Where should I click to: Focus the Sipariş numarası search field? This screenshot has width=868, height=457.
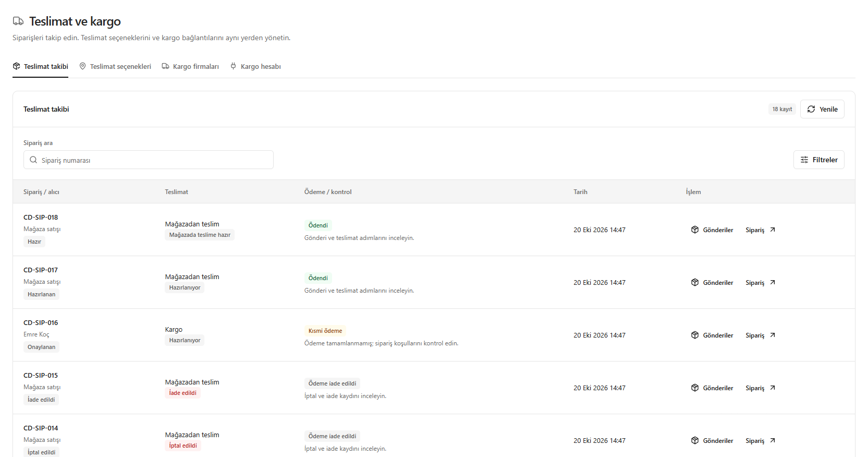coord(149,160)
